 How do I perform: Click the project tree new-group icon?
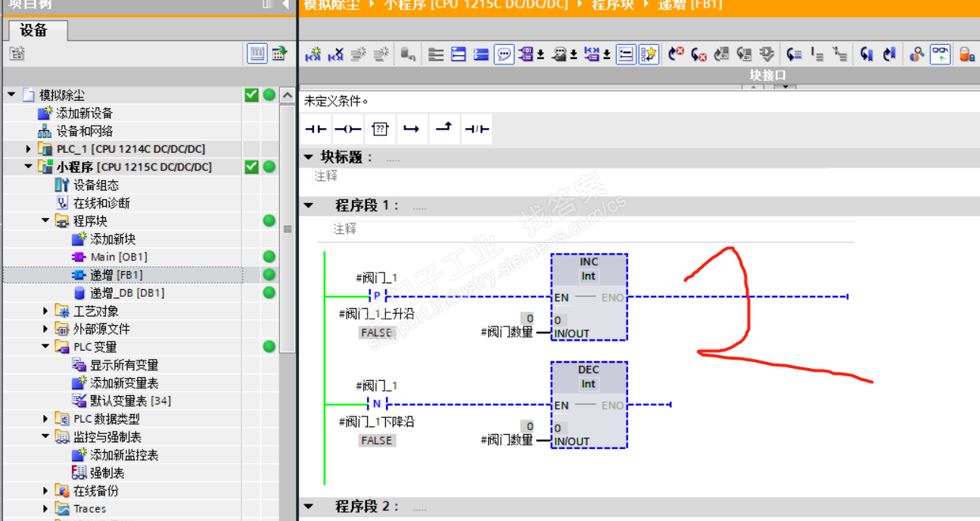pyautogui.click(x=17, y=54)
